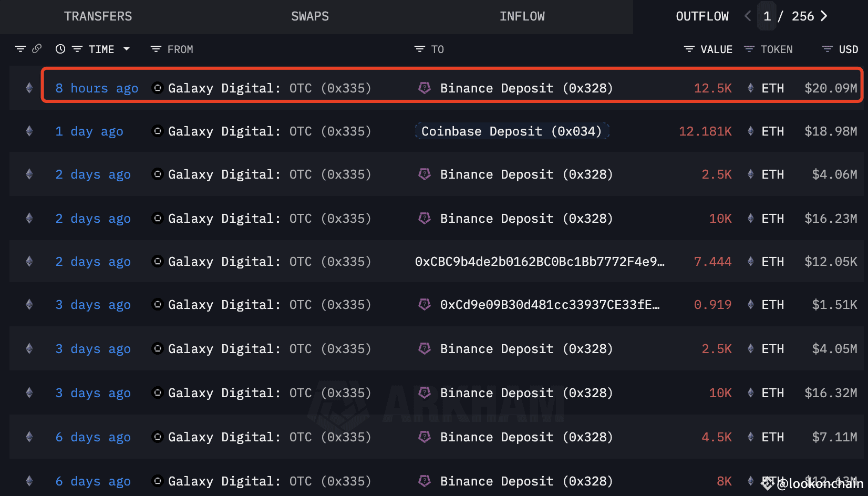
Task: Click the total pages number 256
Action: click(803, 16)
